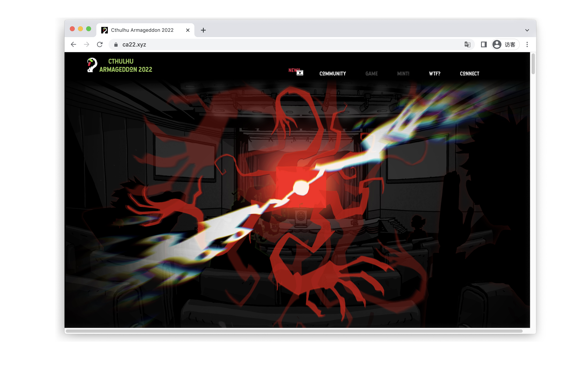
Task: Click the browser back arrow
Action: pyautogui.click(x=73, y=44)
